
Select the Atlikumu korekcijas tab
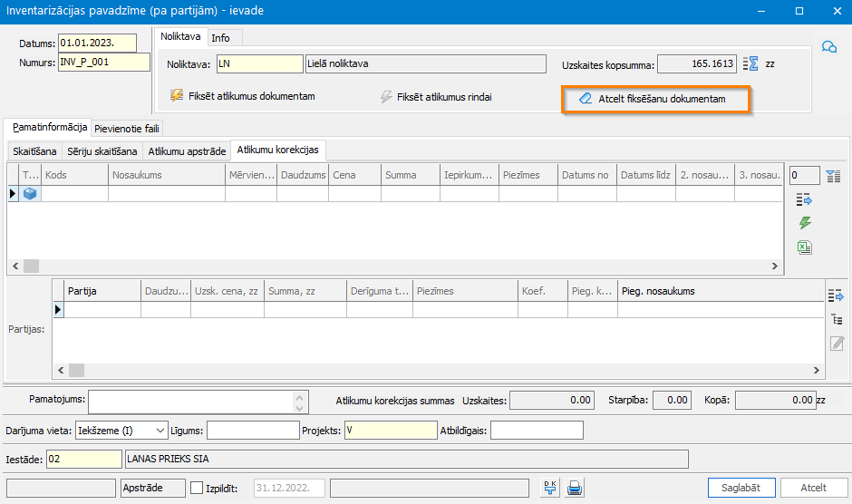tap(278, 150)
